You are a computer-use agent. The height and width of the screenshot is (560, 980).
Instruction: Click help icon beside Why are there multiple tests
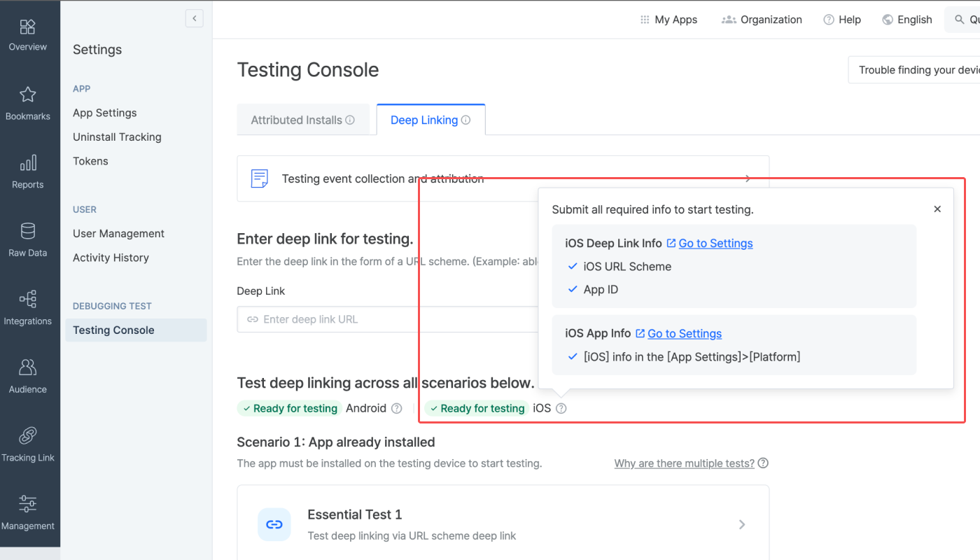point(763,463)
